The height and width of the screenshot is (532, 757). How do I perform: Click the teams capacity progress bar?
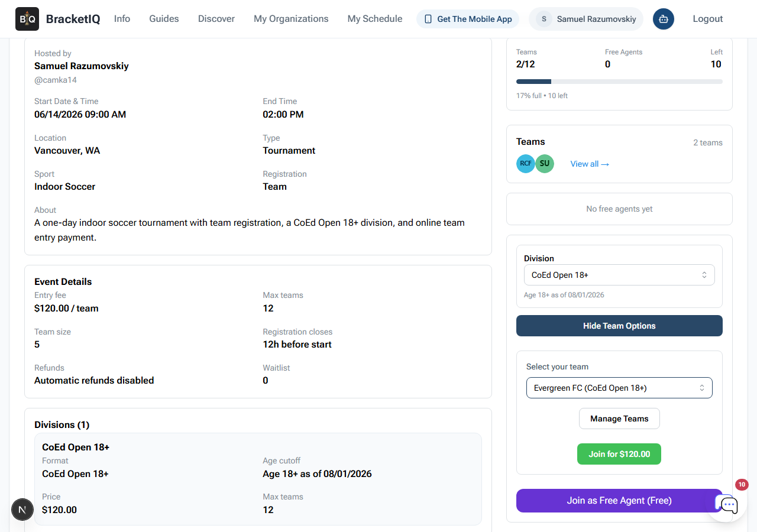point(619,82)
